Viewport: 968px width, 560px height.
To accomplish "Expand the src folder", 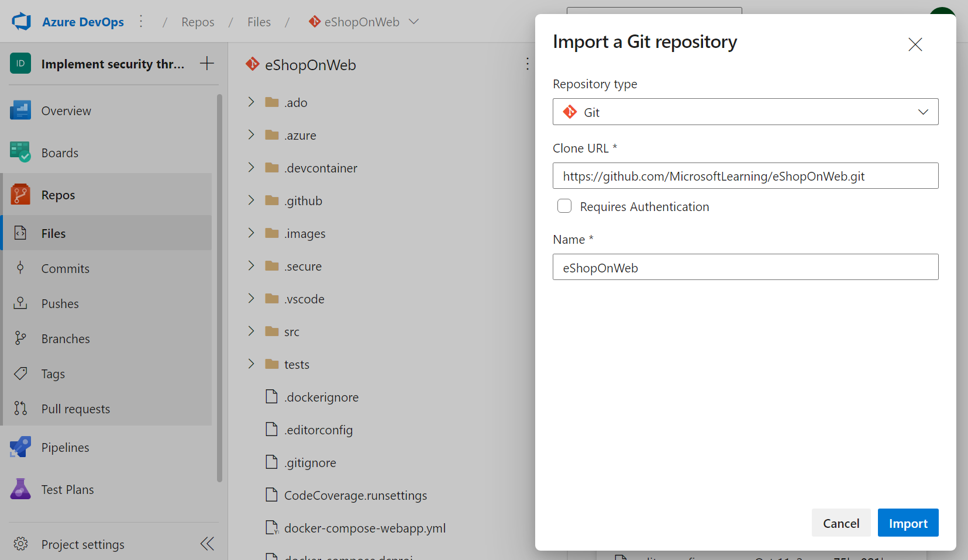I will point(252,331).
